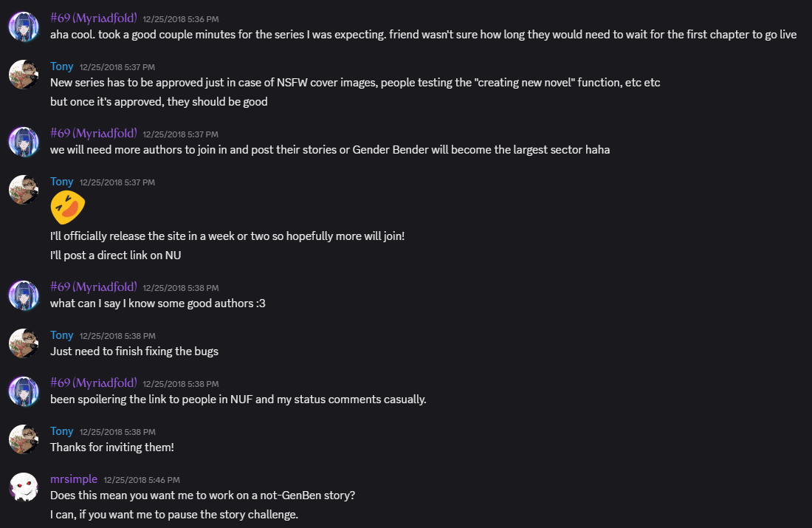Open the mrsimple username profile

pos(74,479)
